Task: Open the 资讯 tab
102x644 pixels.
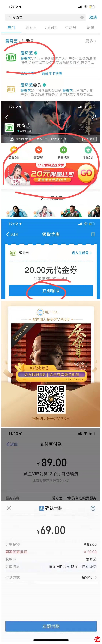Action: [x=90, y=27]
